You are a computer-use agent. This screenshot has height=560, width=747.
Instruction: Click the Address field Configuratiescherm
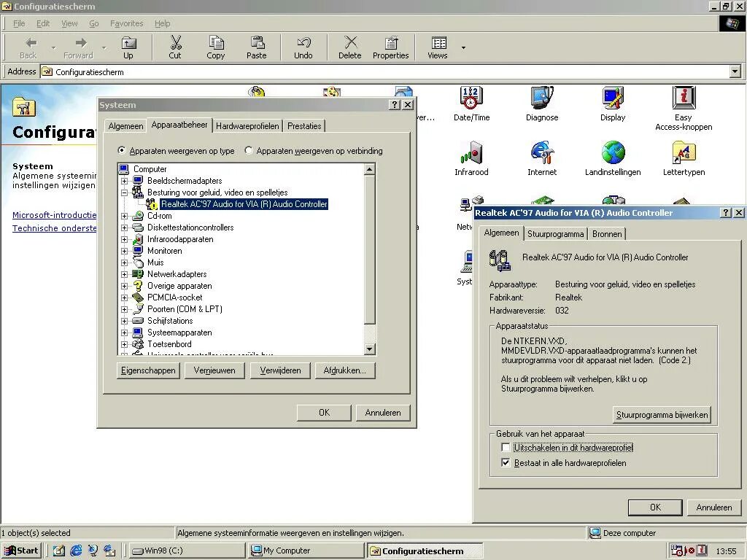coord(385,72)
